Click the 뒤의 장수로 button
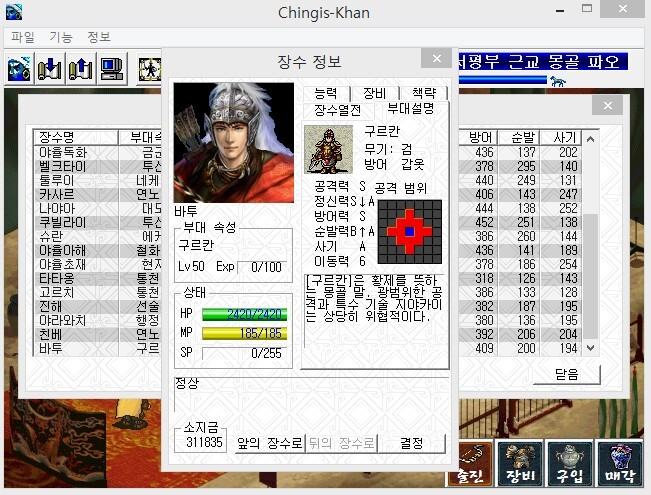The height and width of the screenshot is (495, 651). (342, 444)
